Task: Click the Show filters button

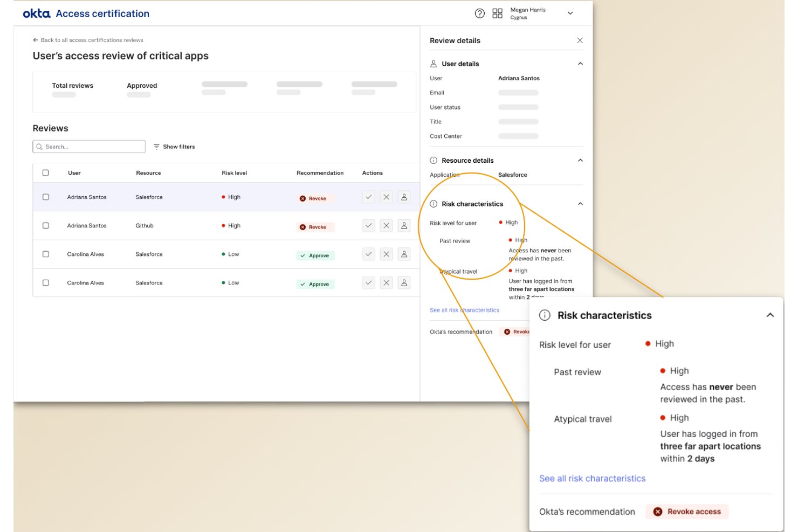Action: pyautogui.click(x=174, y=147)
